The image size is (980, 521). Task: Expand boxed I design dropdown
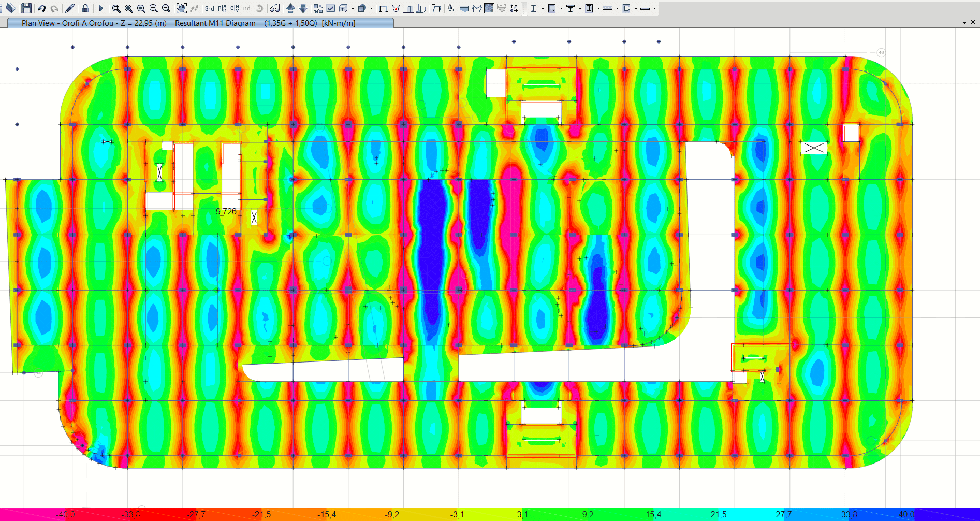[598, 8]
